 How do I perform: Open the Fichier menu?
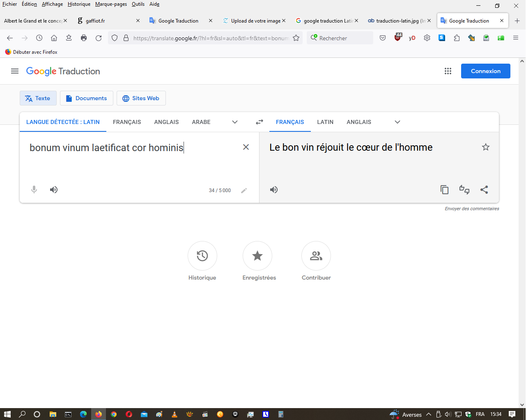click(x=10, y=4)
